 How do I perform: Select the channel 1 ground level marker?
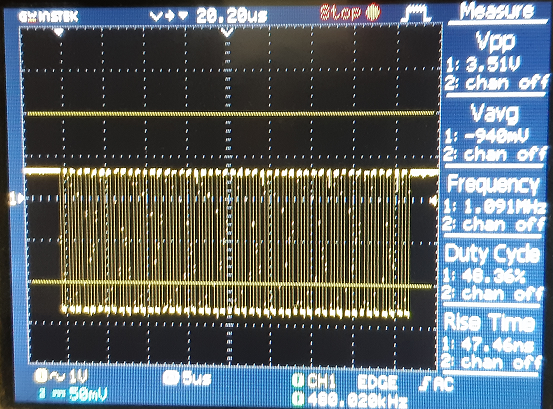(x=16, y=199)
